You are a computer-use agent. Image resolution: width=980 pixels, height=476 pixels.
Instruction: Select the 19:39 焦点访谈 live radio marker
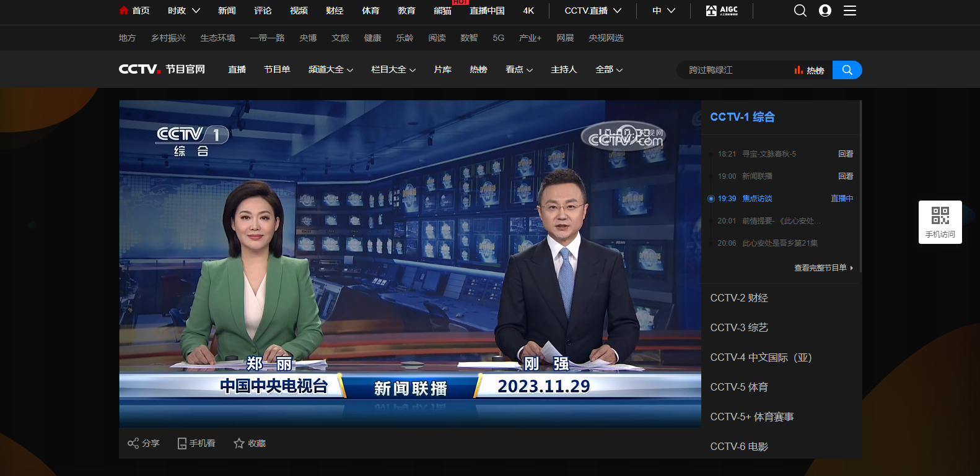click(x=711, y=199)
